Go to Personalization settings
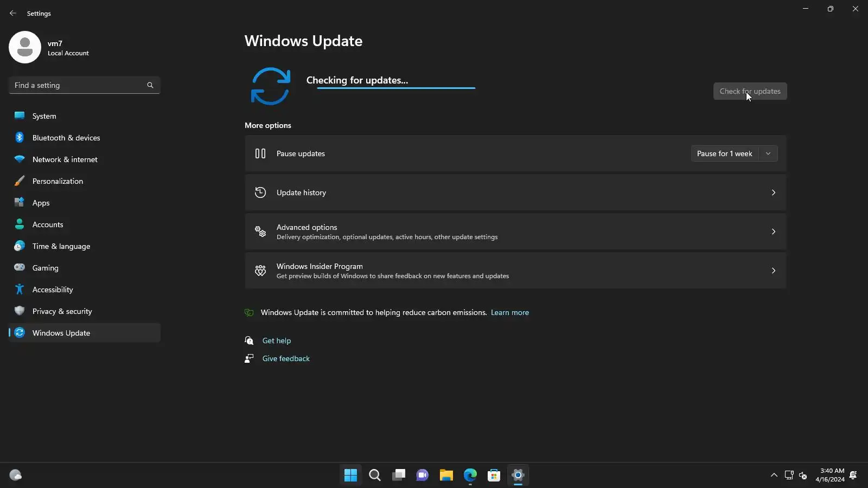The height and width of the screenshot is (488, 868). 85,181
